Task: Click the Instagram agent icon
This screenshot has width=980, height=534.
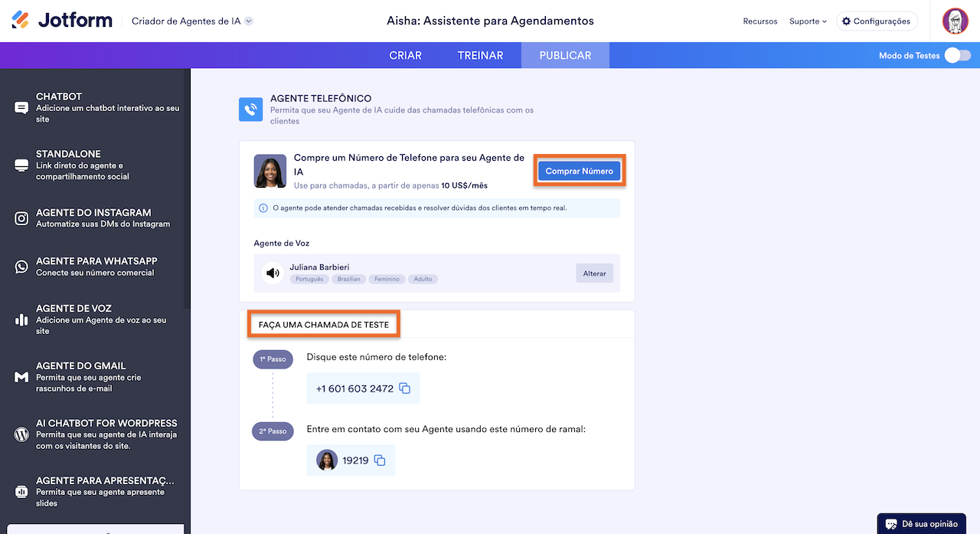Action: 21,218
